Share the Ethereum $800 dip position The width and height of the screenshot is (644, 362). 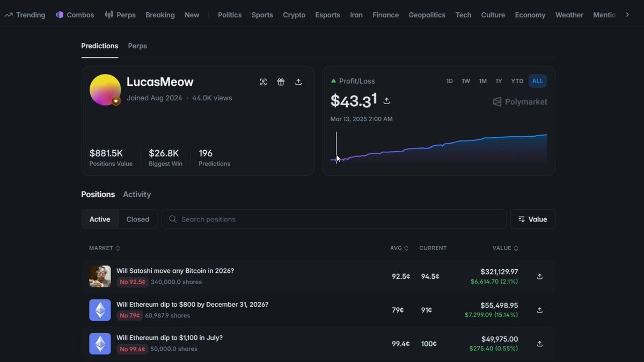click(540, 310)
